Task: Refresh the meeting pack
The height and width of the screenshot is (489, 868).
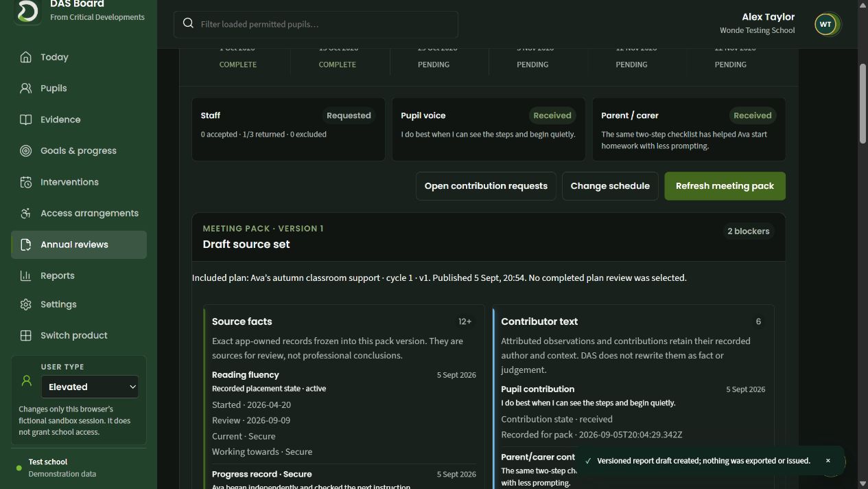Action: click(725, 186)
